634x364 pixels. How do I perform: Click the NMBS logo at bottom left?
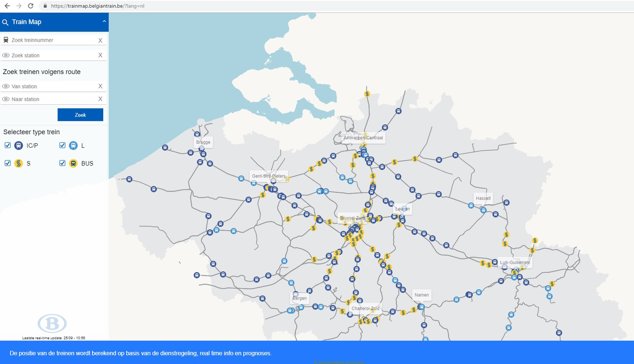pyautogui.click(x=52, y=323)
